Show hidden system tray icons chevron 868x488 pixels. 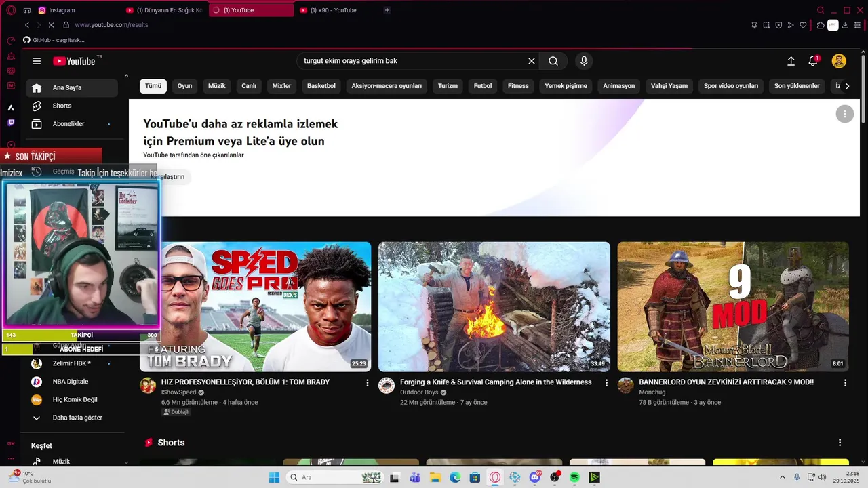click(x=782, y=478)
